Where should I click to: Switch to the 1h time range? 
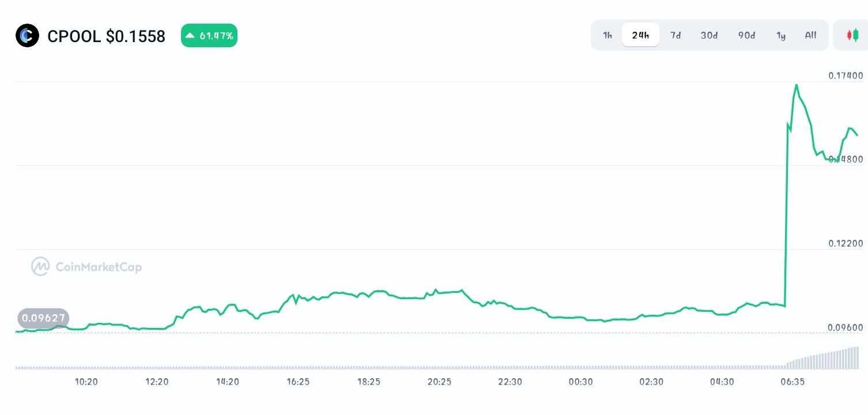click(x=607, y=35)
